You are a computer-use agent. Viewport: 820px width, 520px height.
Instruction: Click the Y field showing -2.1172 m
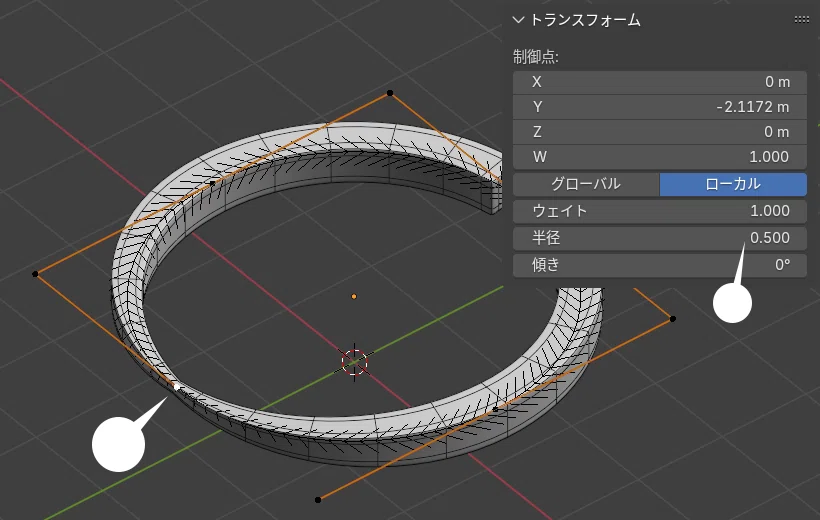[659, 107]
